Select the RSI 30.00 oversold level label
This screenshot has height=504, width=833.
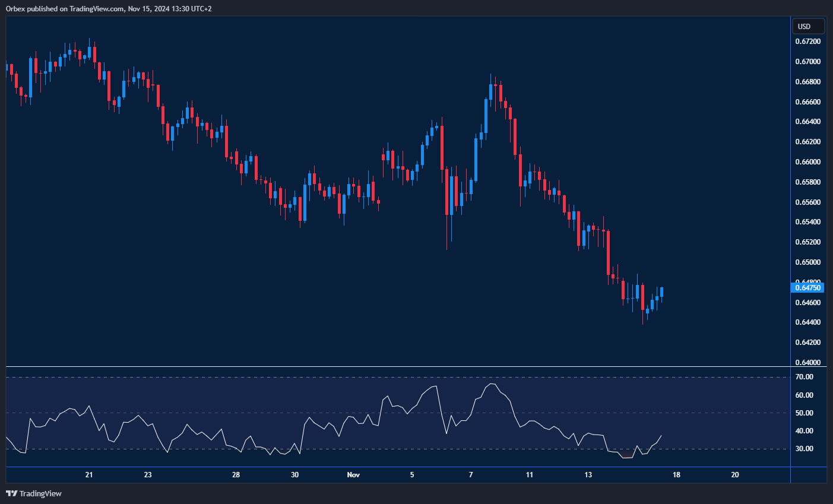tap(804, 449)
